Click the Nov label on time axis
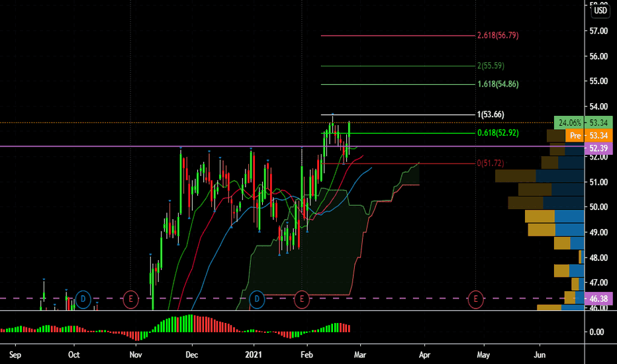 [x=135, y=355]
